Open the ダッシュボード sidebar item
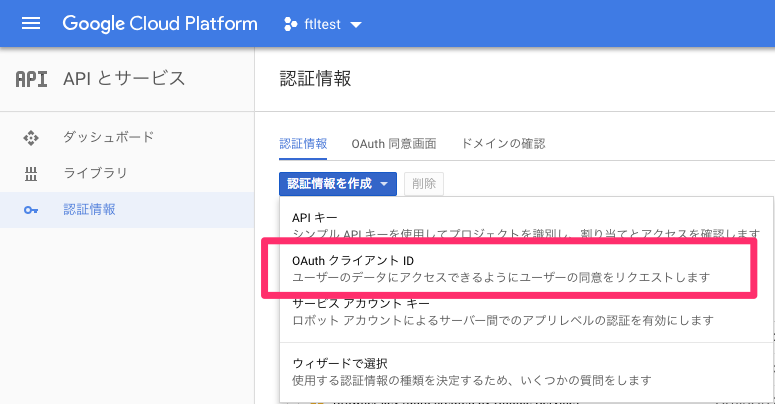Viewport: 775px width, 404px height. 127,137
